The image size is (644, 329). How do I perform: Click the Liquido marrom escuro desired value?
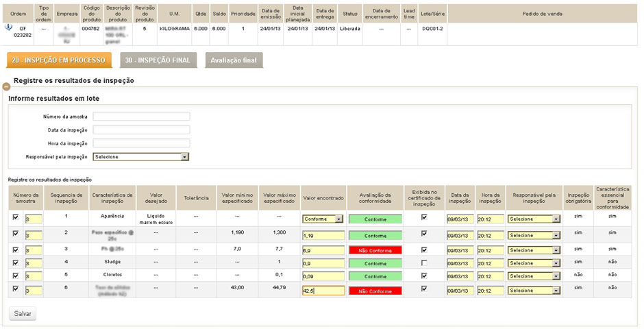pos(156,219)
